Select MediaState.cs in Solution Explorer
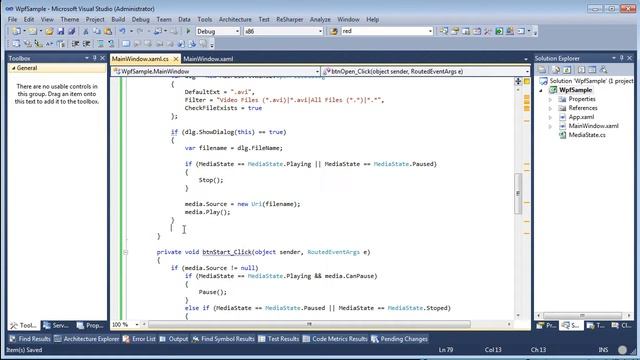 [587, 135]
